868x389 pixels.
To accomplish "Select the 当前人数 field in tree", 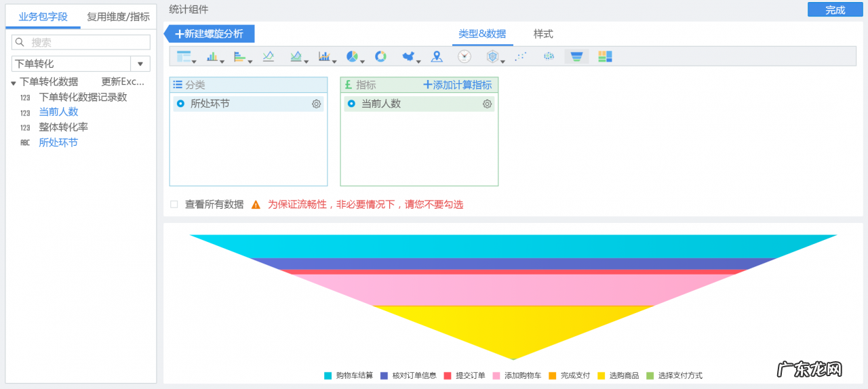I will [58, 112].
